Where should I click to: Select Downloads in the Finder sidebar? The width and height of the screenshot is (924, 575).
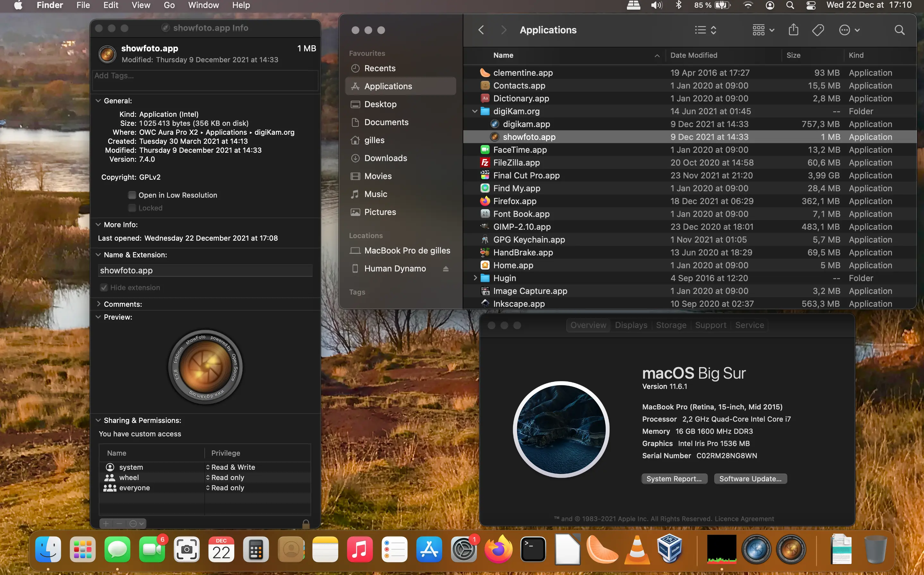tap(386, 158)
